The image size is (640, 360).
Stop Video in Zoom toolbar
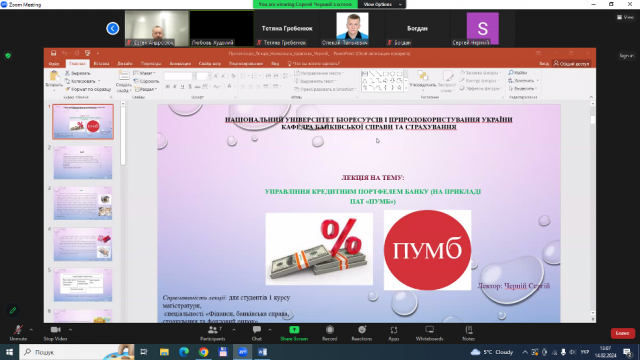pyautogui.click(x=55, y=333)
